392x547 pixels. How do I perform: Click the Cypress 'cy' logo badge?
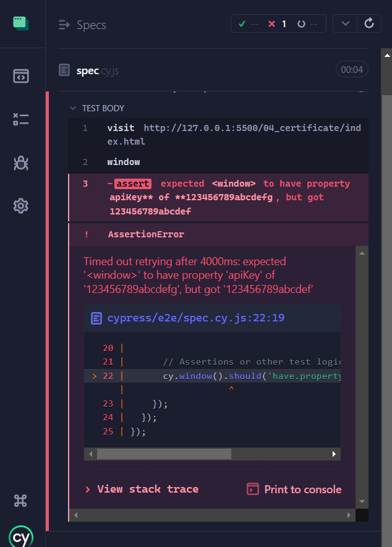[x=21, y=536]
